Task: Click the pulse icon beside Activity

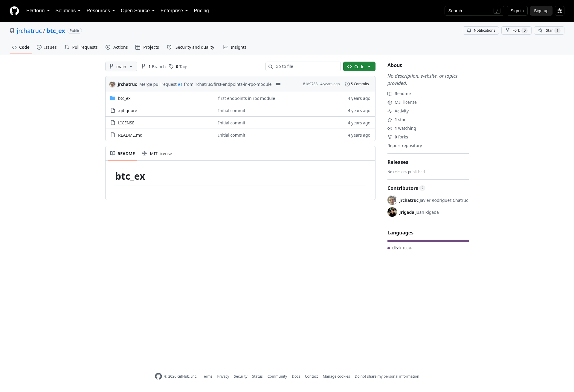Action: [390, 111]
